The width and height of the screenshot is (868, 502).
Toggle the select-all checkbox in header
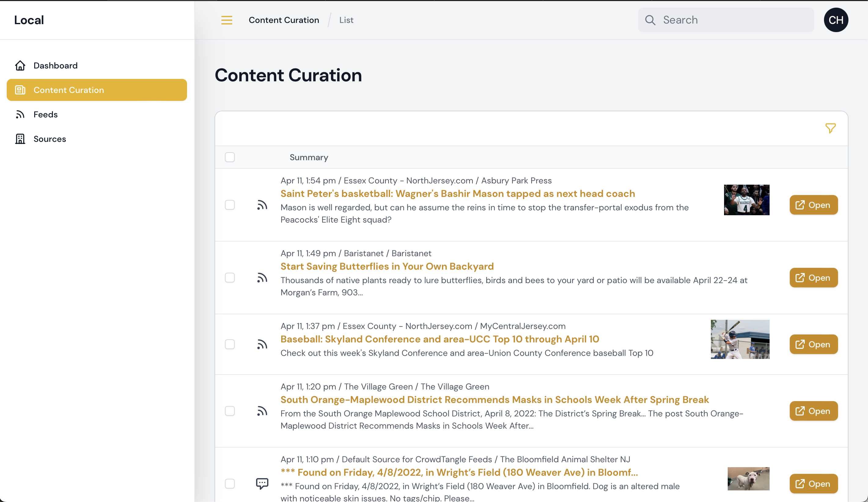click(x=230, y=157)
